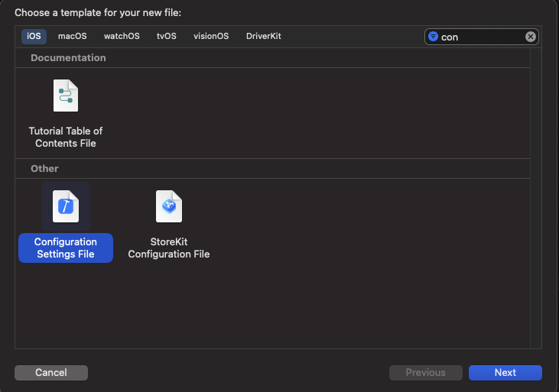Click the filter icon in the search field
Viewport: 559px width, 392px height.
pos(433,37)
